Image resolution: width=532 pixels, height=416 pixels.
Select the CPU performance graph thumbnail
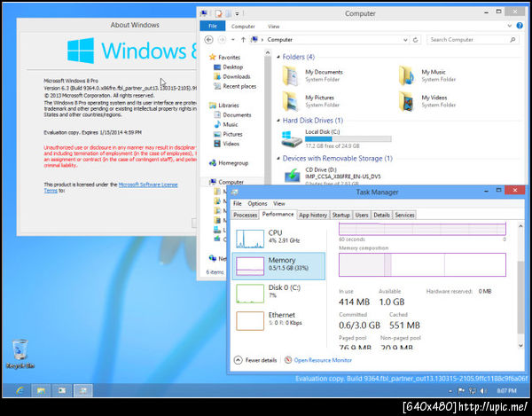point(250,239)
